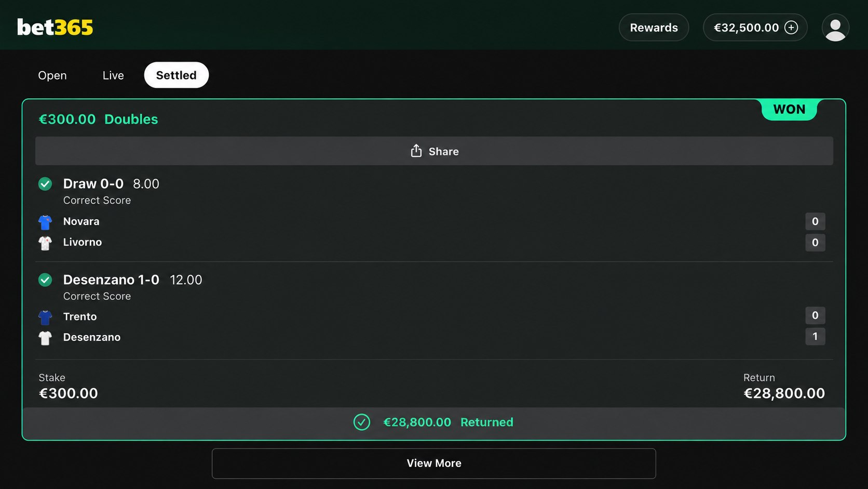Switch to the Live bets tab
The image size is (868, 489).
tap(113, 75)
